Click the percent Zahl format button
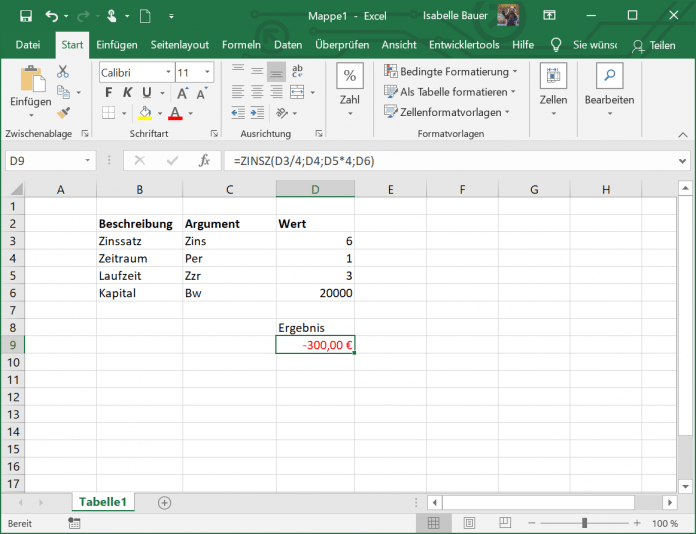The width and height of the screenshot is (696, 534). 350,76
